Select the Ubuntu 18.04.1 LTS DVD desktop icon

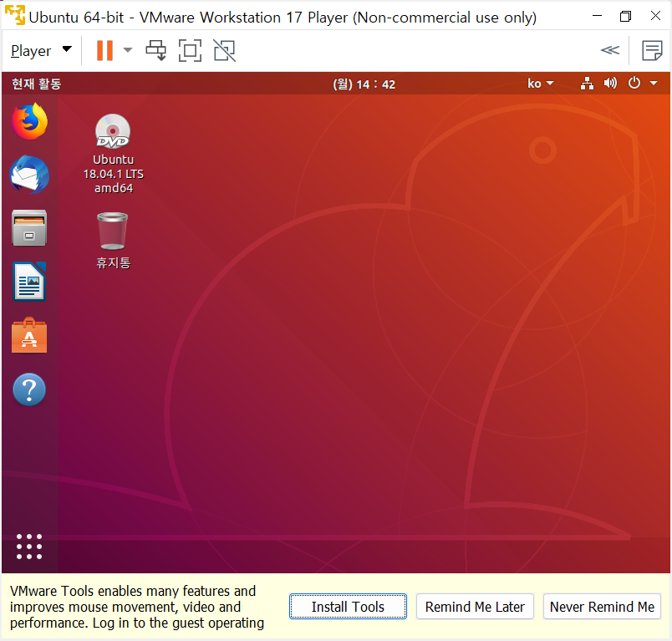(113, 154)
